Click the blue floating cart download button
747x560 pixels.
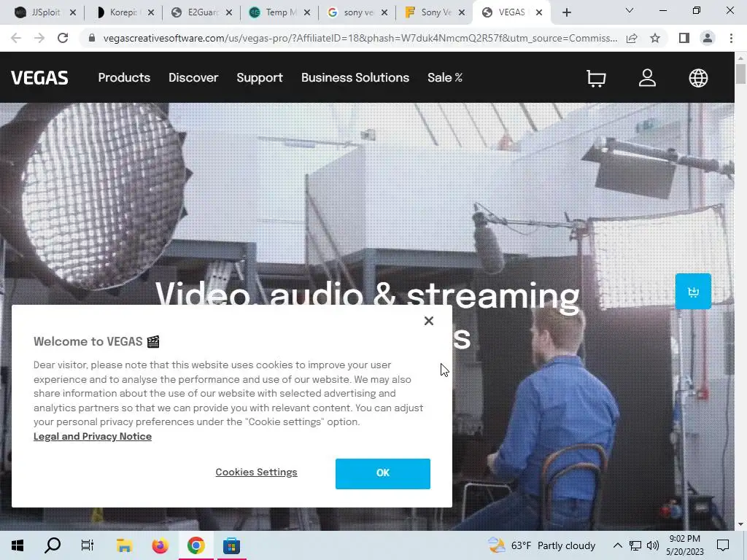pyautogui.click(x=693, y=292)
